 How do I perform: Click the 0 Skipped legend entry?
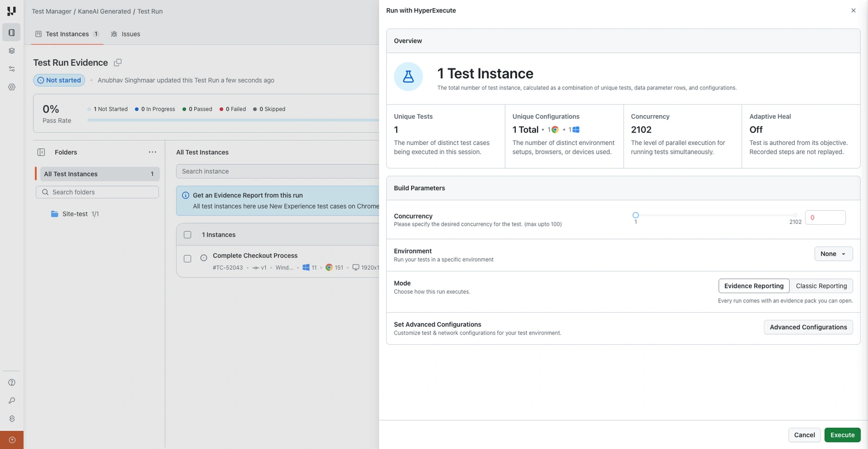coord(269,109)
